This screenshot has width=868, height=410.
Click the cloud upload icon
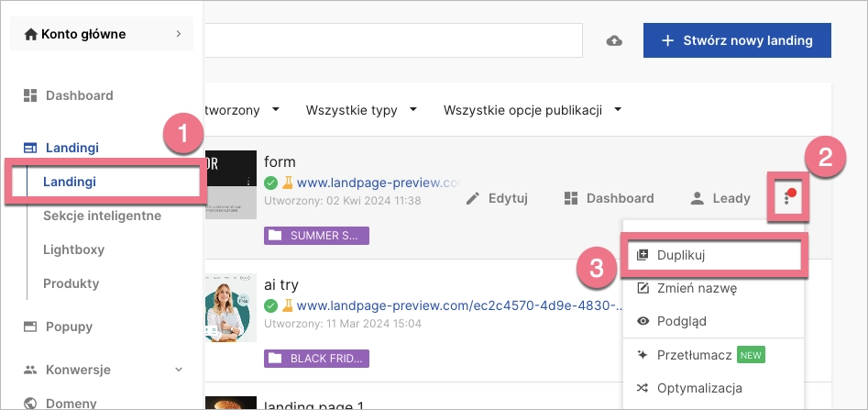(614, 40)
